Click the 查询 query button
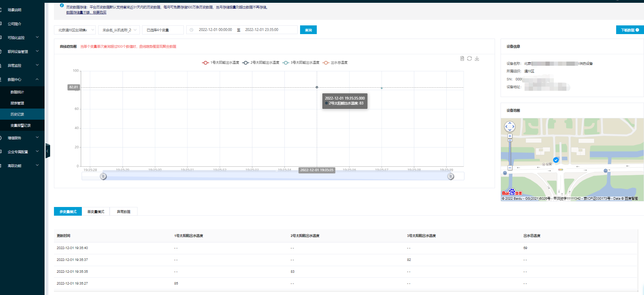This screenshot has height=295, width=644. pyautogui.click(x=308, y=30)
